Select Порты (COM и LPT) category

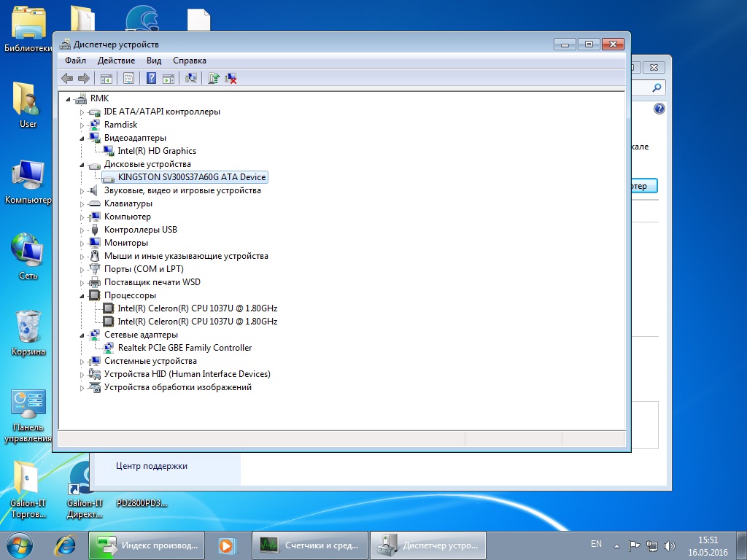144,269
